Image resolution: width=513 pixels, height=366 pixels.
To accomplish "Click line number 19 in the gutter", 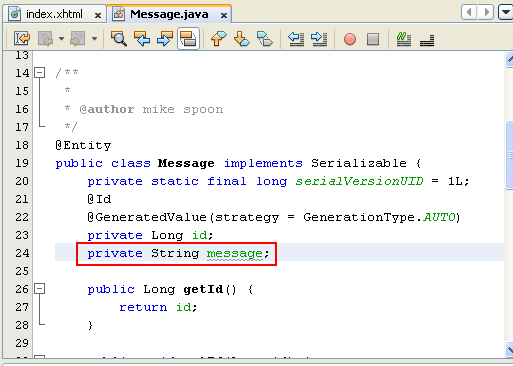I will coord(22,163).
